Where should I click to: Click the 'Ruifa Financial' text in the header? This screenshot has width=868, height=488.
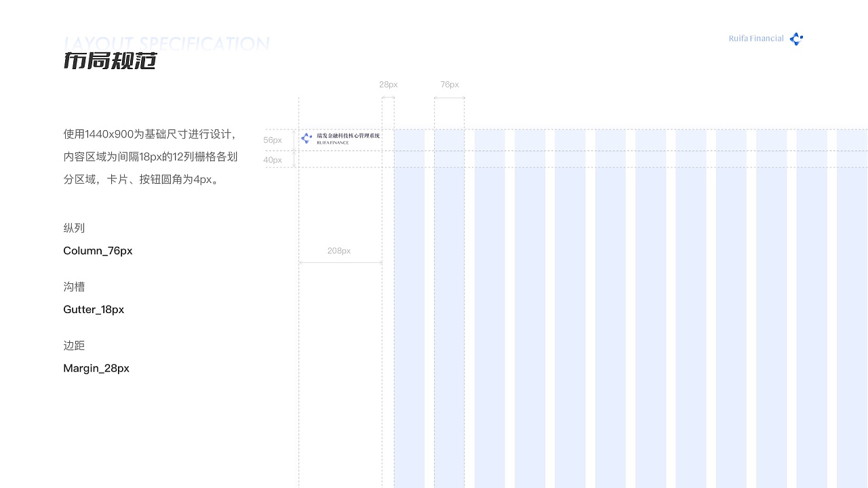coord(756,39)
